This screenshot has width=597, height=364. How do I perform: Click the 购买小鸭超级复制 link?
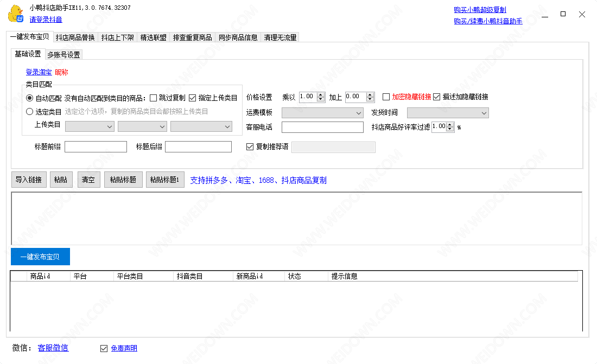(480, 10)
